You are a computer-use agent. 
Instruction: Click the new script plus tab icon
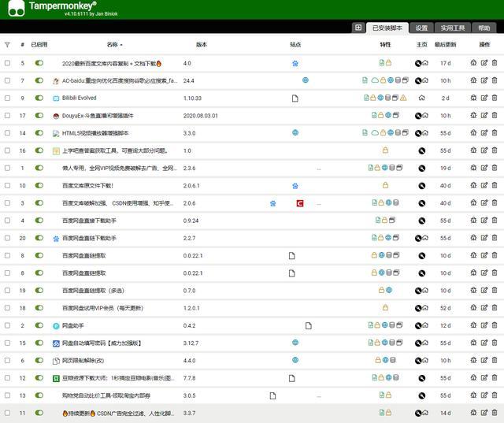358,28
